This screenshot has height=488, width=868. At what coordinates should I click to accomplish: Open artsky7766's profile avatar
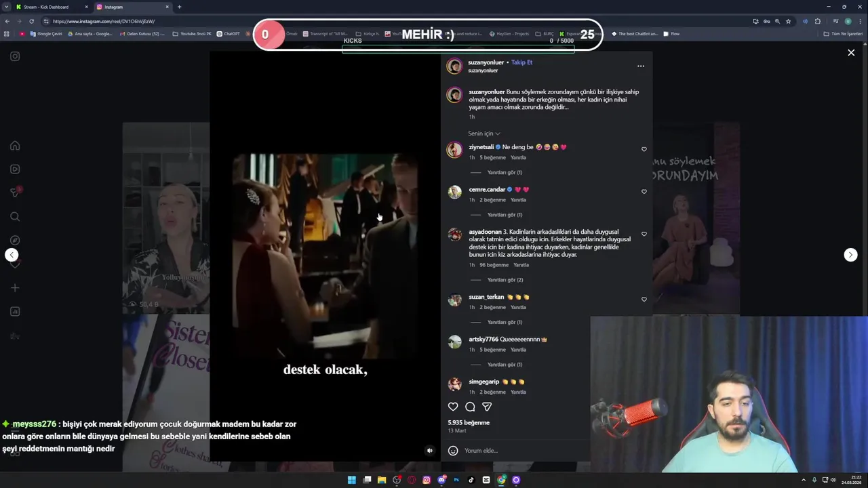tap(454, 342)
